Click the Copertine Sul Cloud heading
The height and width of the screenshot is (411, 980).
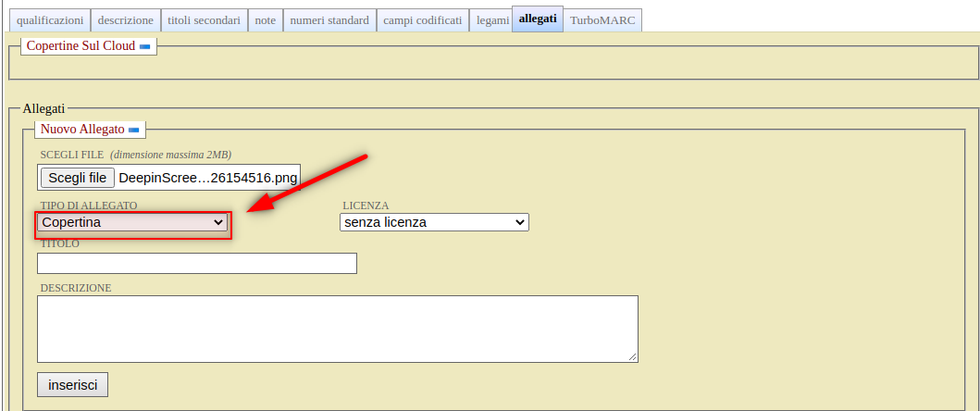(x=81, y=45)
